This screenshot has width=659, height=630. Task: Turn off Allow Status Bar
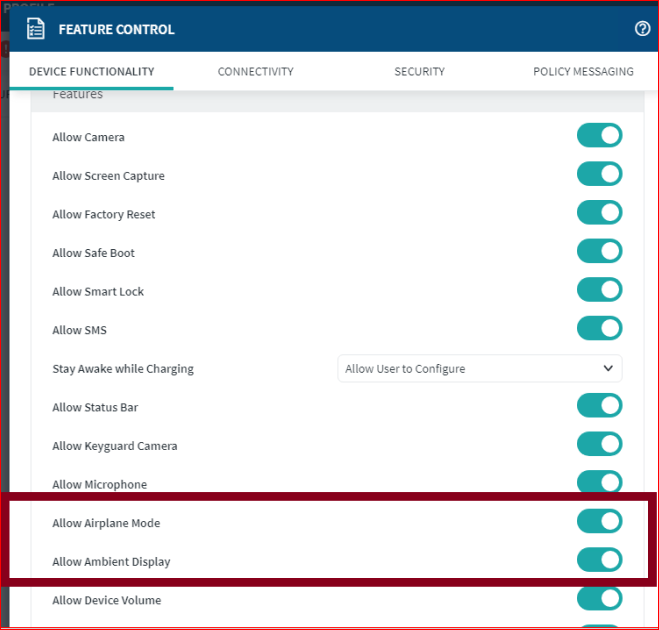point(599,406)
